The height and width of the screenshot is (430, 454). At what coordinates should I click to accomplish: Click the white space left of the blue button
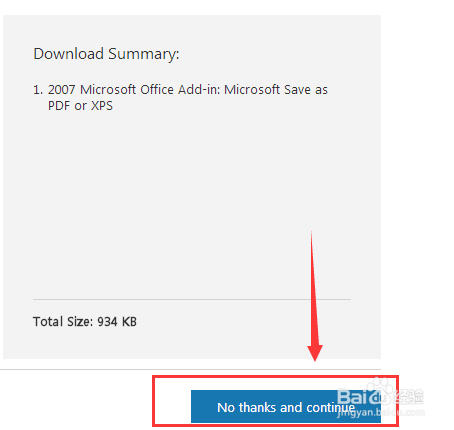(172, 406)
